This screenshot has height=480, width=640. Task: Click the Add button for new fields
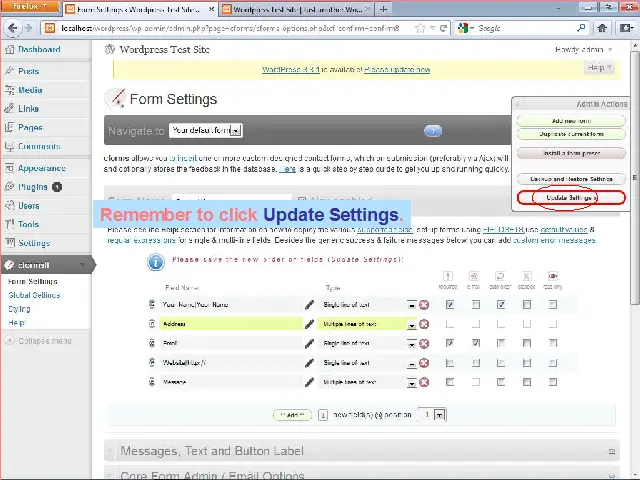292,415
